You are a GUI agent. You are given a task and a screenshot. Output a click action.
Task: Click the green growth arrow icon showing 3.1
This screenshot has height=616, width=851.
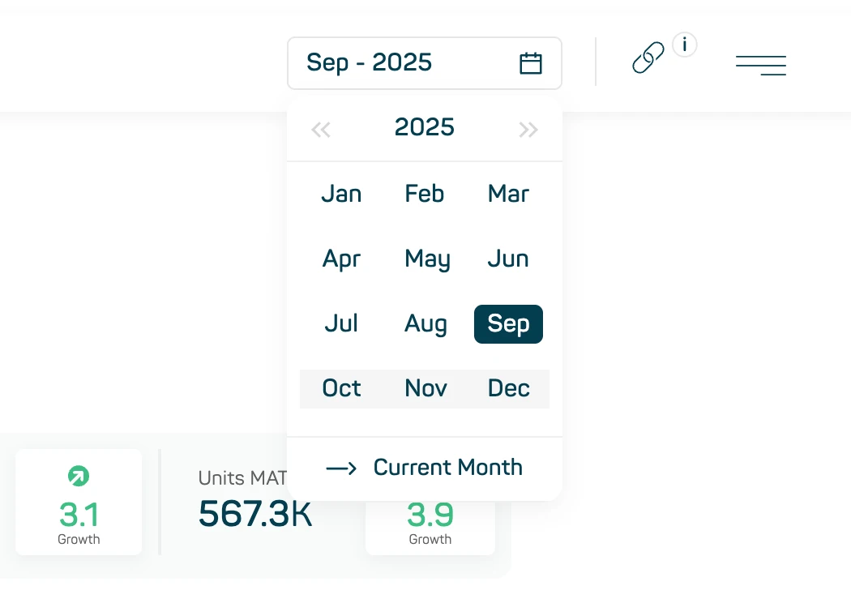click(78, 477)
